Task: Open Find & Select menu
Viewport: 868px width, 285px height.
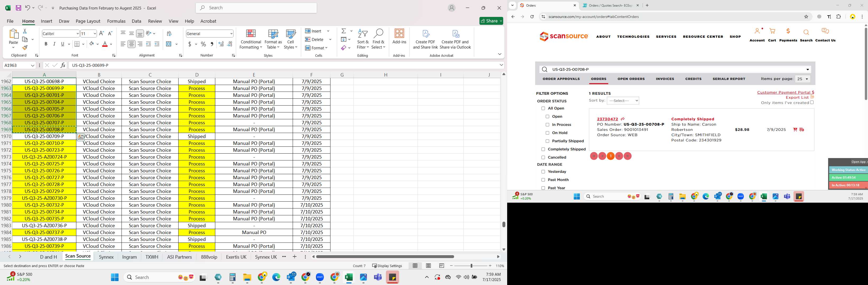Action: coord(379,39)
